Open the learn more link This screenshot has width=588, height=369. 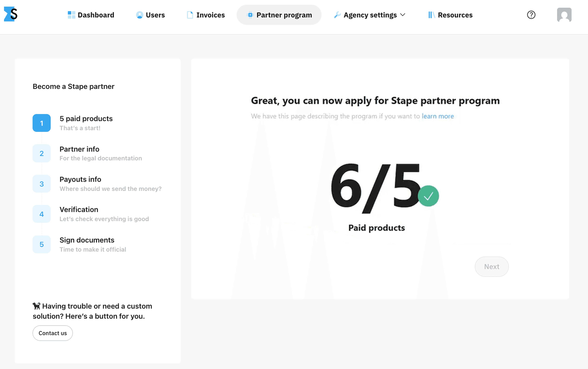(438, 116)
